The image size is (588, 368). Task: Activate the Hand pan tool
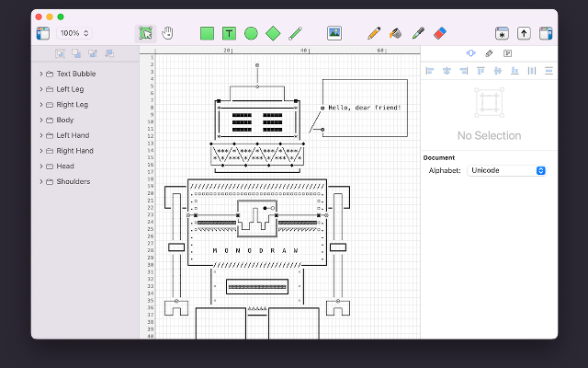167,33
